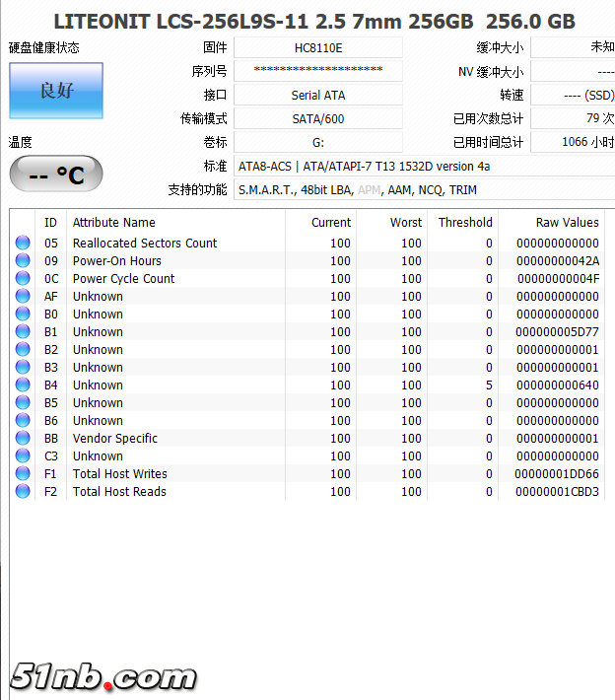The image size is (615, 700).
Task: Click the 温度 label
Action: 20,142
